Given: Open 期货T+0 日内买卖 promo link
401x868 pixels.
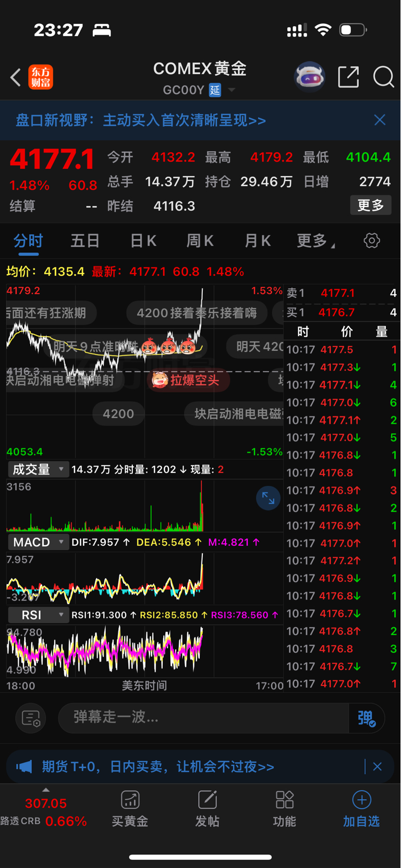Looking at the screenshot, I should [x=158, y=766].
